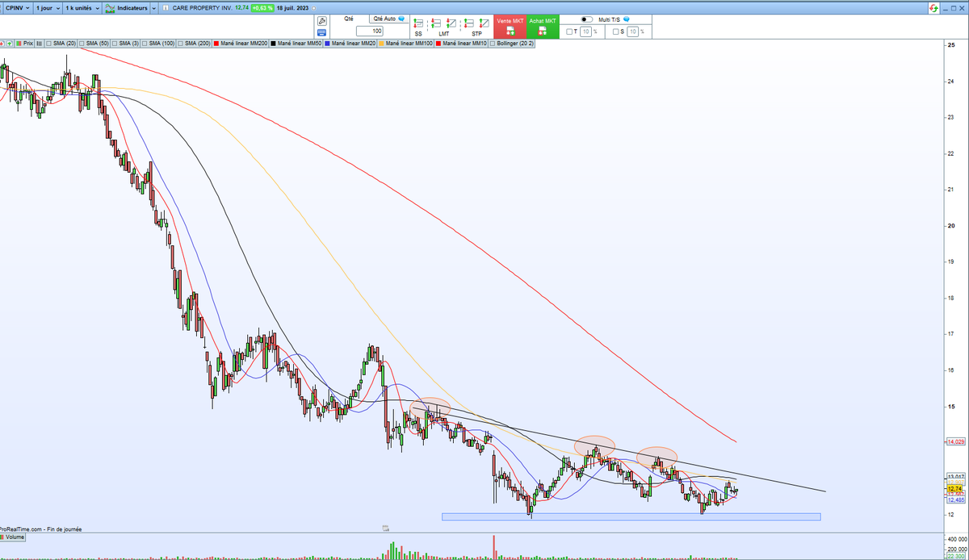Click the STP buy order icon
This screenshot has height=560, width=969.
[486, 23]
